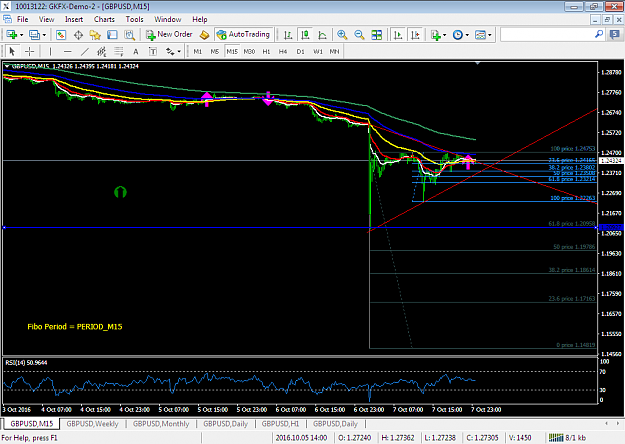
Task: Open the Data Window crosshair icon
Action: [78, 35]
